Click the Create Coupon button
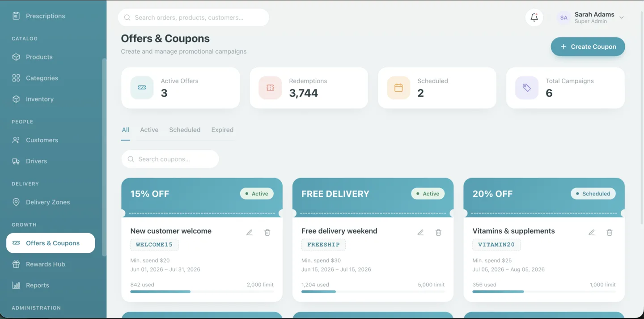Screen dimensions: 644x319 click(x=588, y=47)
